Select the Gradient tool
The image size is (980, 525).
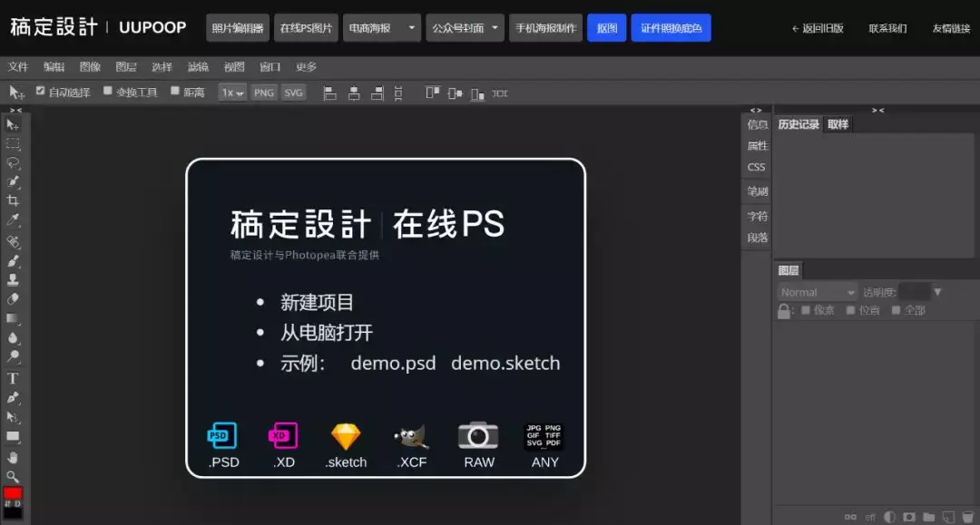point(13,318)
